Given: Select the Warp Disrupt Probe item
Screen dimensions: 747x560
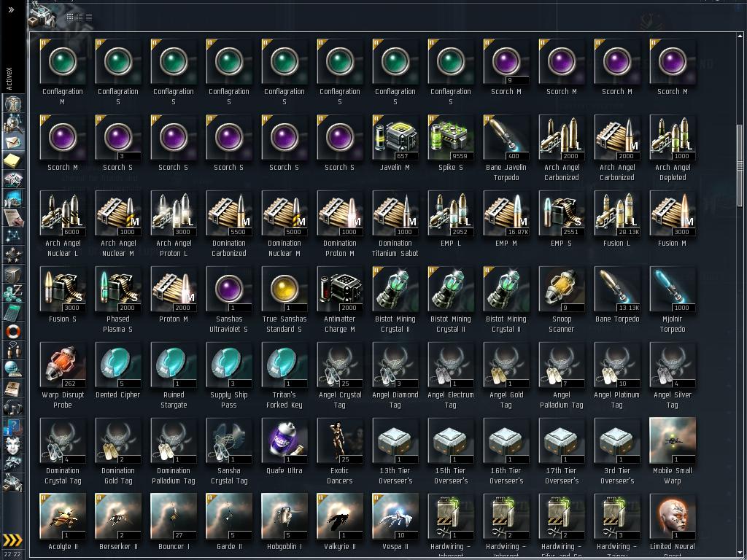Looking at the screenshot, I should pyautogui.click(x=63, y=376).
